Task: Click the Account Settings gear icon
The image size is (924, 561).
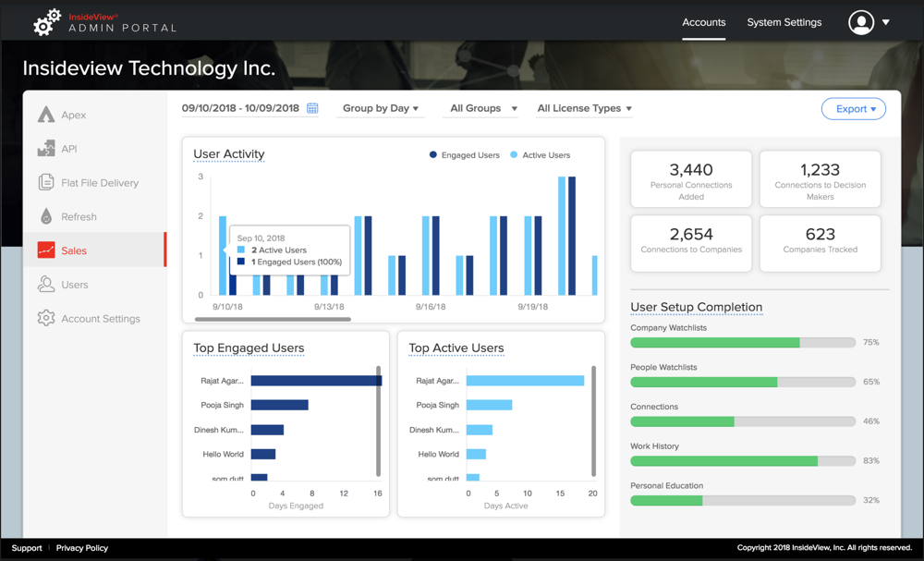Action: [46, 318]
